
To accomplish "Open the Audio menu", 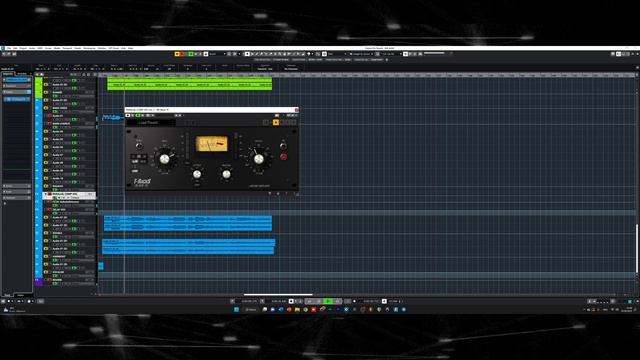I will 32,48.
